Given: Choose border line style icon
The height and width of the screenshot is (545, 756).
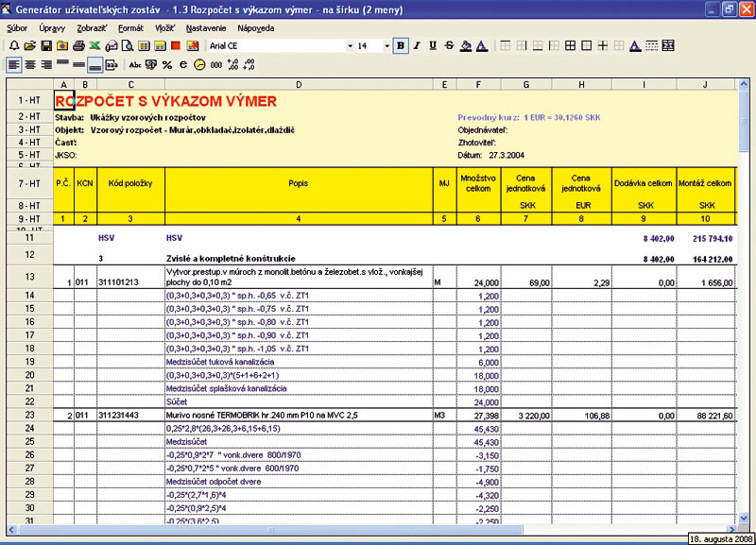Looking at the screenshot, I should (x=651, y=45).
